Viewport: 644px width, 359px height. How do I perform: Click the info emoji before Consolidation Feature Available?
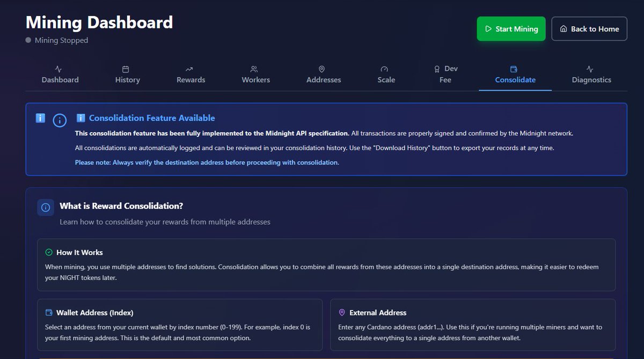point(80,118)
